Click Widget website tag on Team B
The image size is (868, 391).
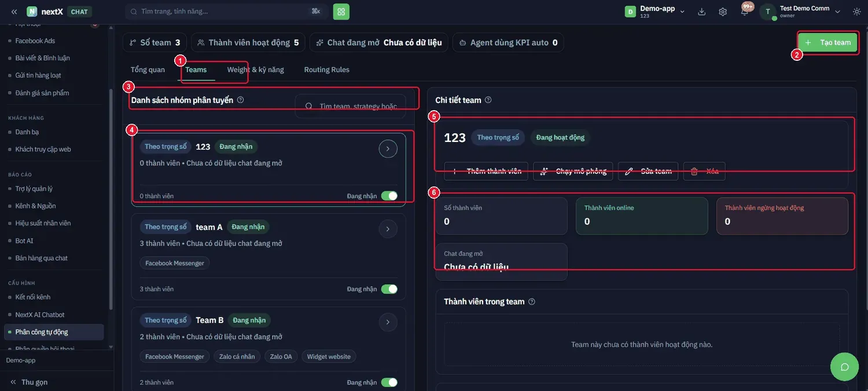[x=329, y=356]
